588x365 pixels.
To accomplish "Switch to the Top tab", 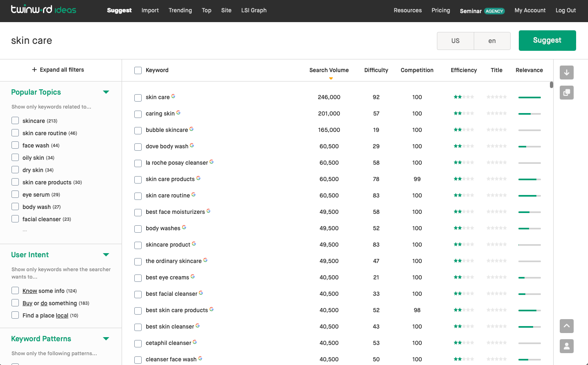I will pyautogui.click(x=206, y=10).
